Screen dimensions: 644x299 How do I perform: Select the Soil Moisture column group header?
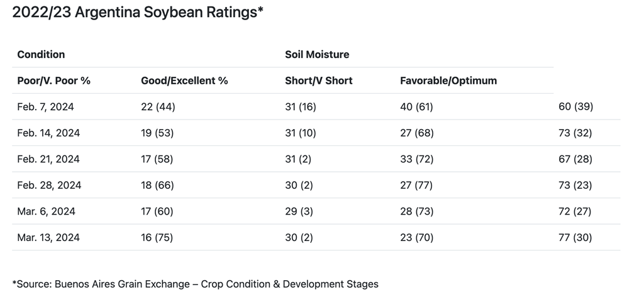[x=317, y=54]
